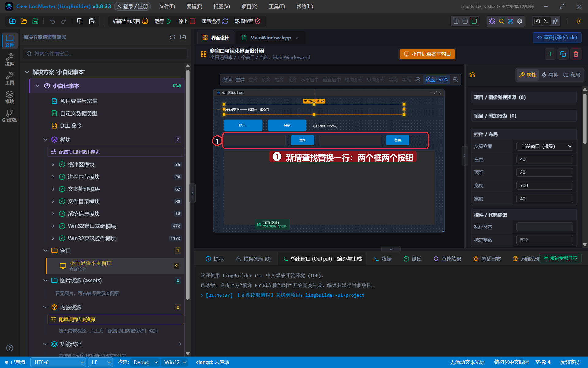Click the refresh icon in solution explorer header
588x368 pixels.
pos(172,37)
